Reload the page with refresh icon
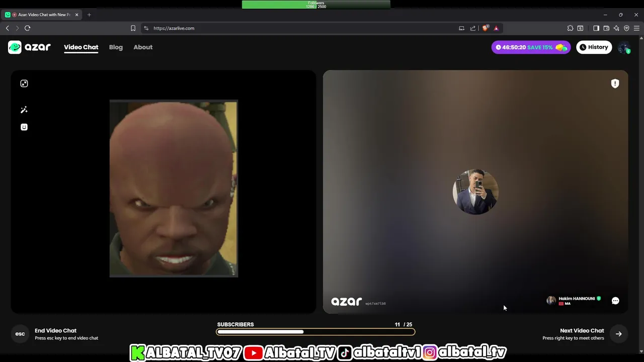 [x=28, y=28]
